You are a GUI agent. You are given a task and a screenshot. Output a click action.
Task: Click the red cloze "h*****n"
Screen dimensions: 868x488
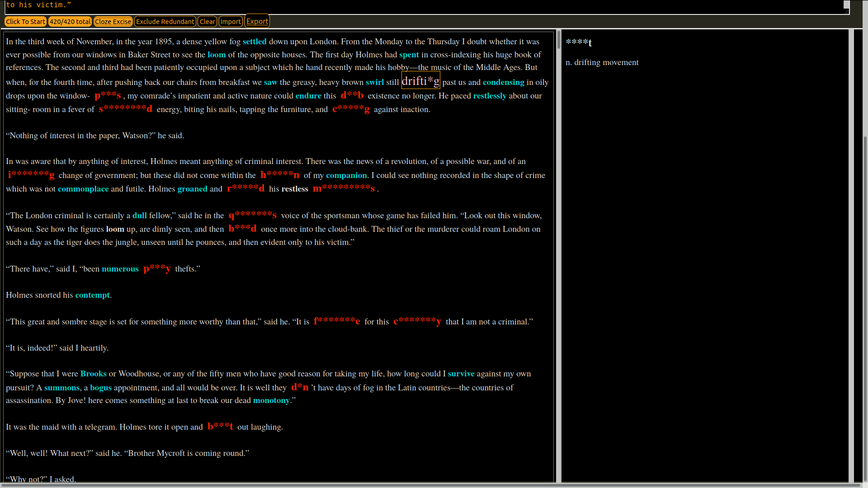click(280, 175)
